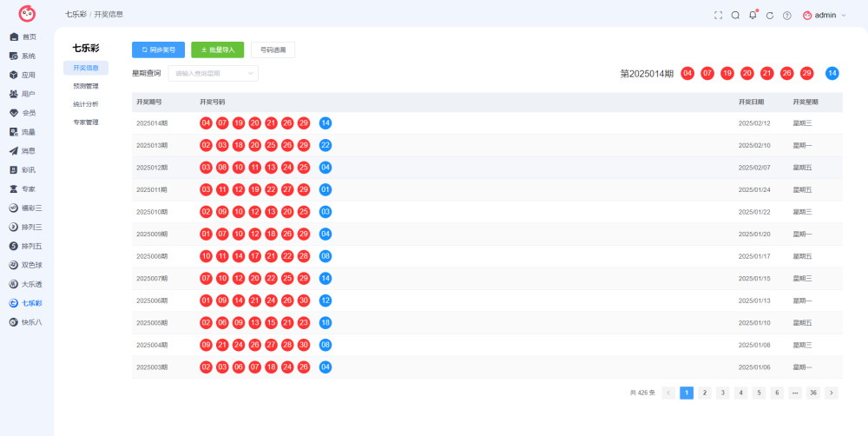Click the refresh icon in header
This screenshot has height=436, width=868.
coord(769,16)
